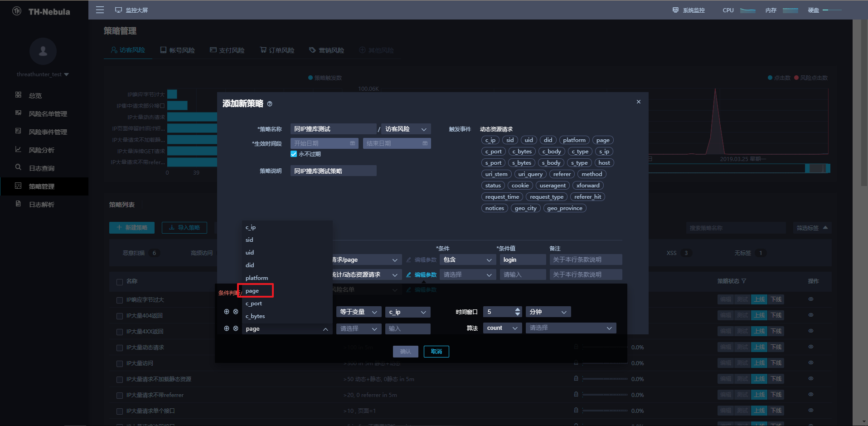Check the IP大量404返回 row checkbox
Screen dimensions: 868x426
[120, 316]
